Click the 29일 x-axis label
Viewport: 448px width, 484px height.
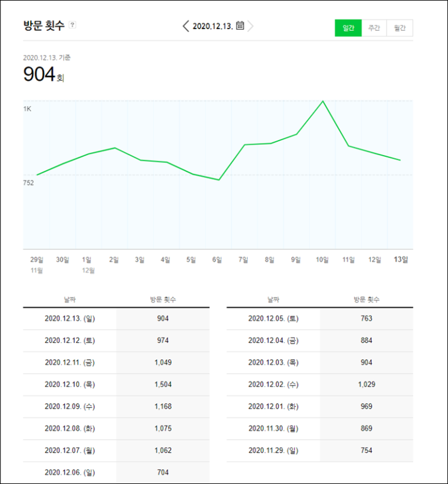coord(37,260)
